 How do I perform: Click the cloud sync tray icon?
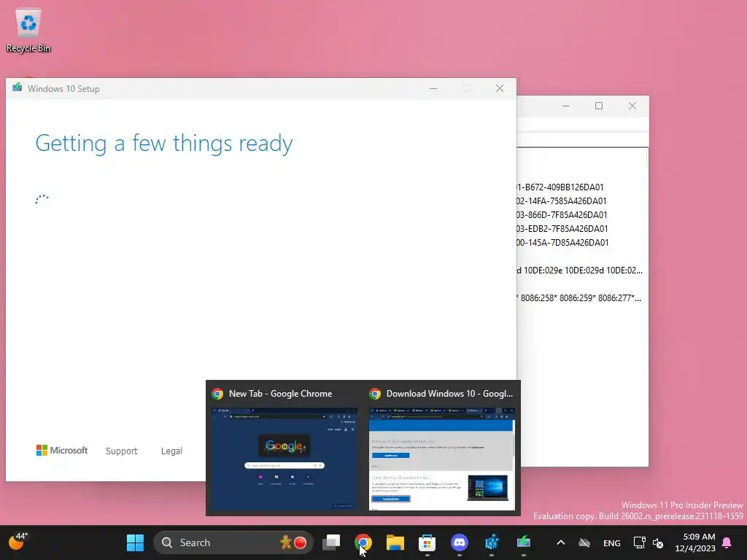584,542
